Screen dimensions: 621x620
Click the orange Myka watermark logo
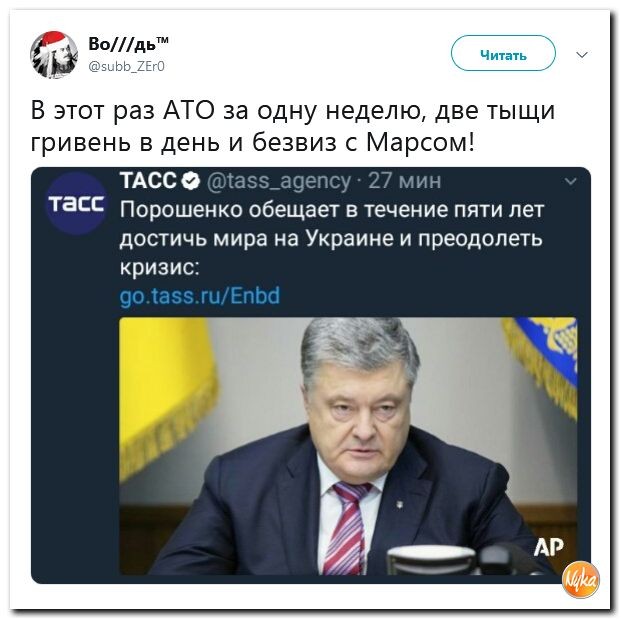pos(581,580)
